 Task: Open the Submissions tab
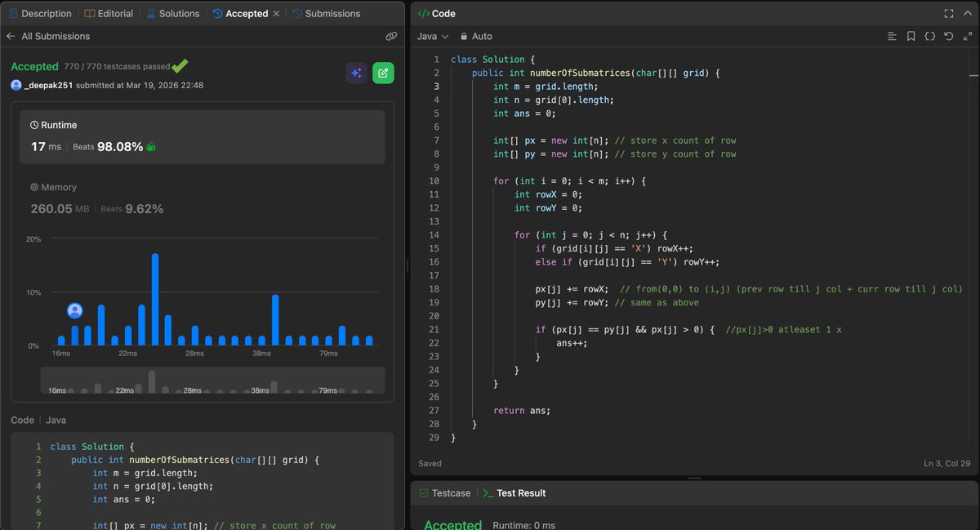pos(326,13)
